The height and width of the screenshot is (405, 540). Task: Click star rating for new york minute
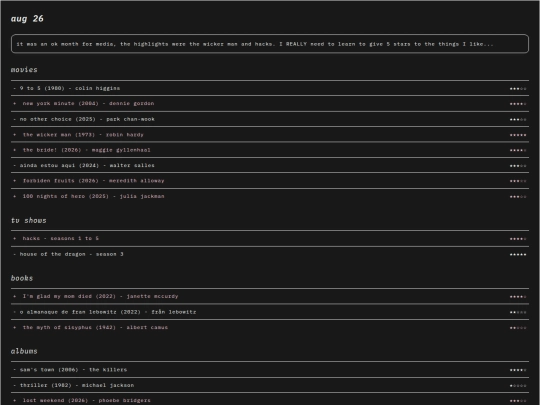tap(518, 104)
